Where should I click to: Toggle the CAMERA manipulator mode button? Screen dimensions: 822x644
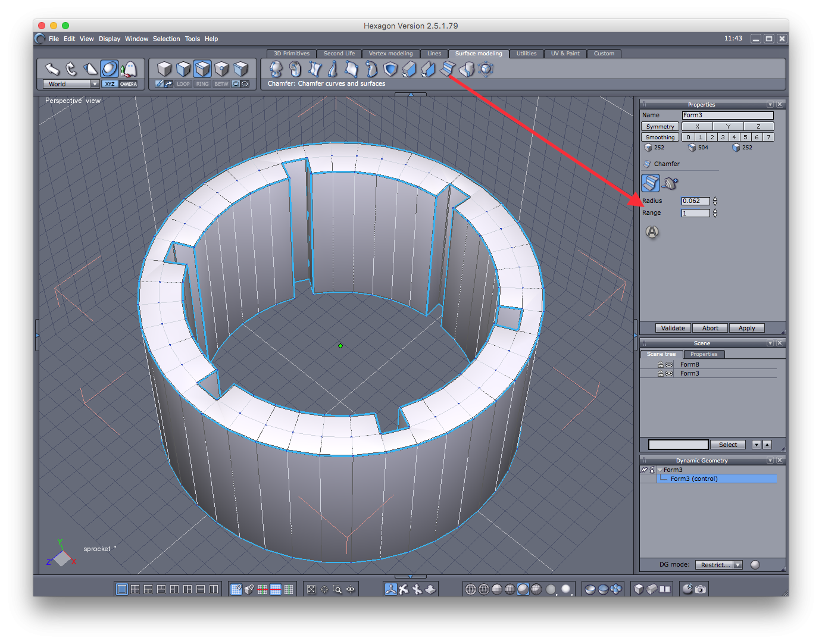tap(129, 84)
